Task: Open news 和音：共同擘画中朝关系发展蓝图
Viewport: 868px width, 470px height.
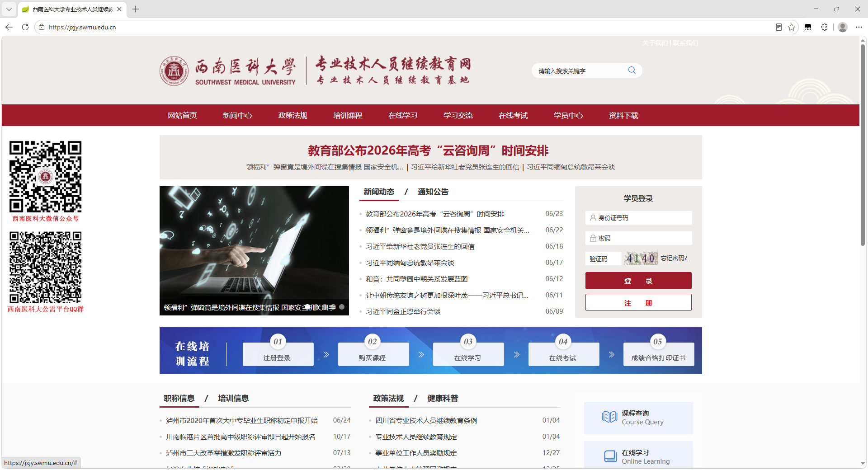Action: [x=416, y=279]
